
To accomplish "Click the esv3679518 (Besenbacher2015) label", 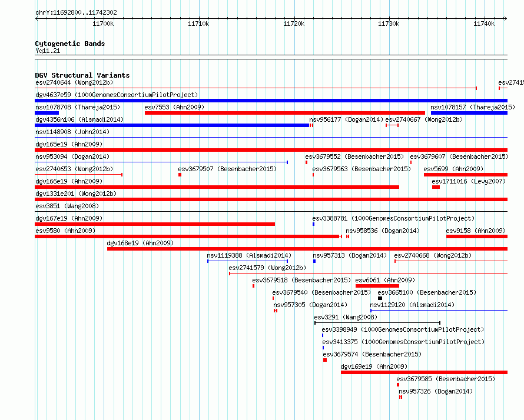I will click(x=301, y=280).
